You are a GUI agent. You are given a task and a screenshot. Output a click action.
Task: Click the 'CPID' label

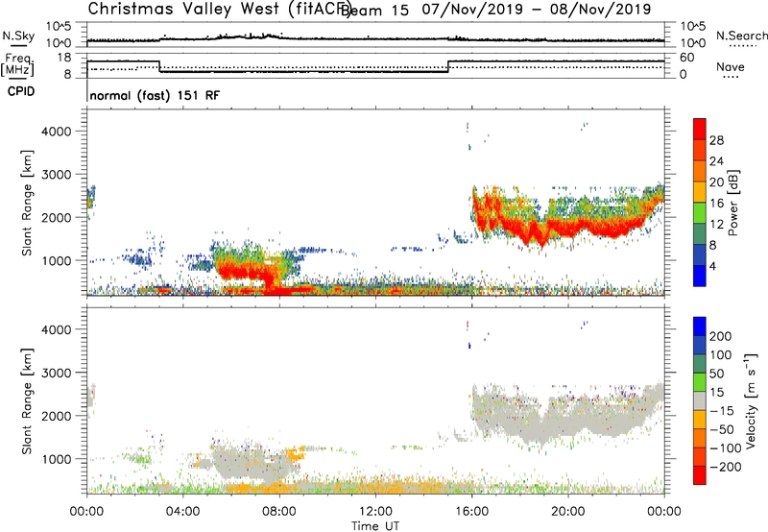point(21,91)
